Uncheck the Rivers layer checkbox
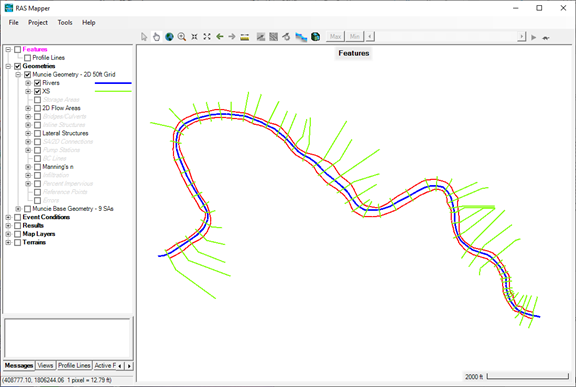 coord(37,83)
